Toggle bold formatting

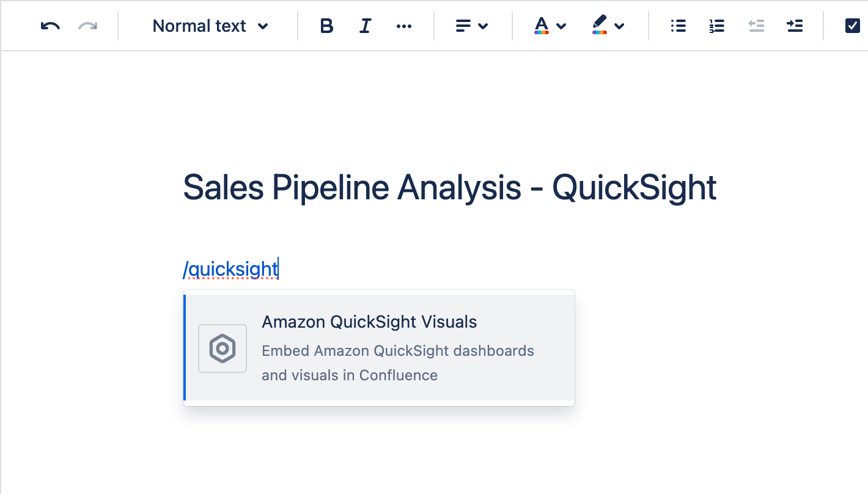click(327, 26)
